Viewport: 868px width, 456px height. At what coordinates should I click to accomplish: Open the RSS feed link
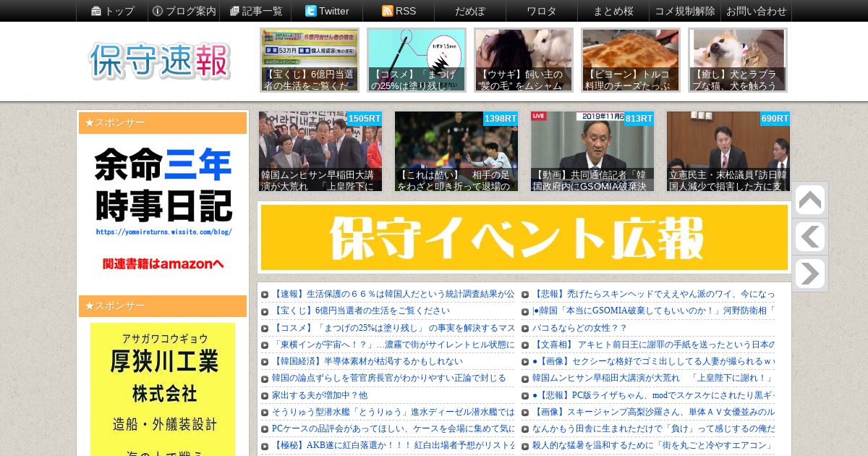click(x=399, y=11)
